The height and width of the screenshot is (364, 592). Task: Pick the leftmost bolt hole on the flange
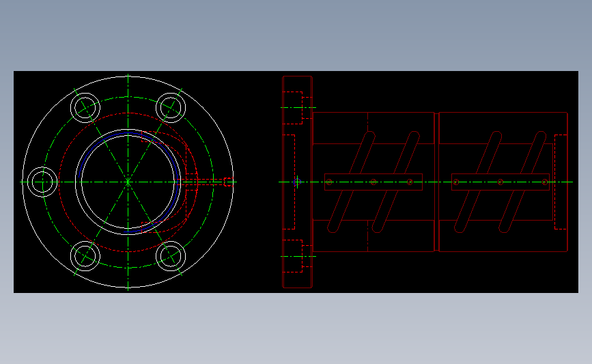(42, 182)
